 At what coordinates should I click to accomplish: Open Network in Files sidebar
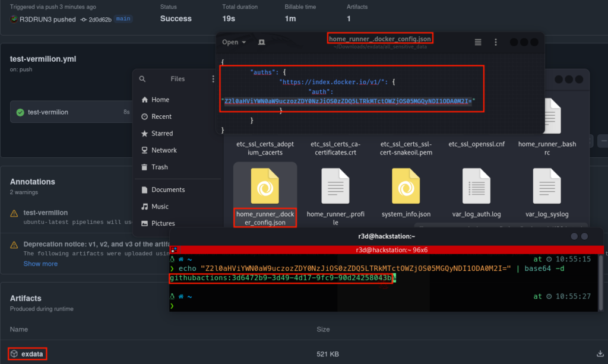(164, 150)
